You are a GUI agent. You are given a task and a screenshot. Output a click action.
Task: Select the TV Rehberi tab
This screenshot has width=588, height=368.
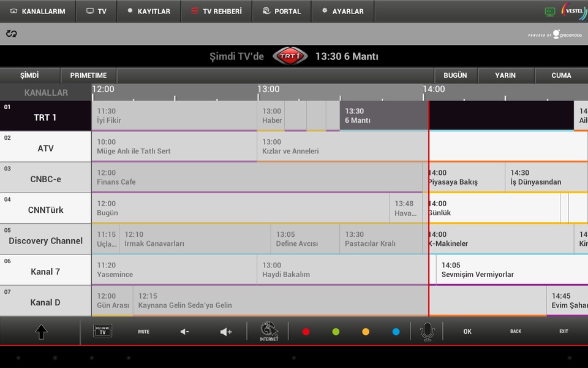tap(216, 11)
